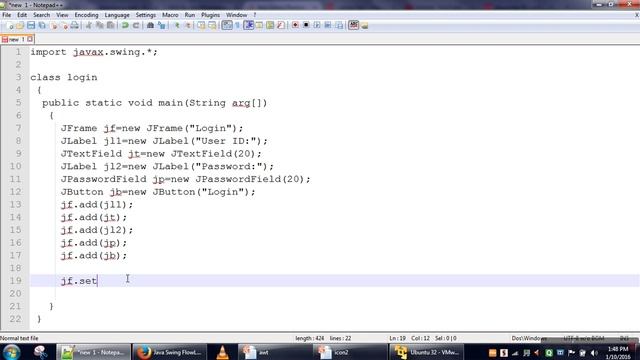Open the Window menu

click(237, 15)
